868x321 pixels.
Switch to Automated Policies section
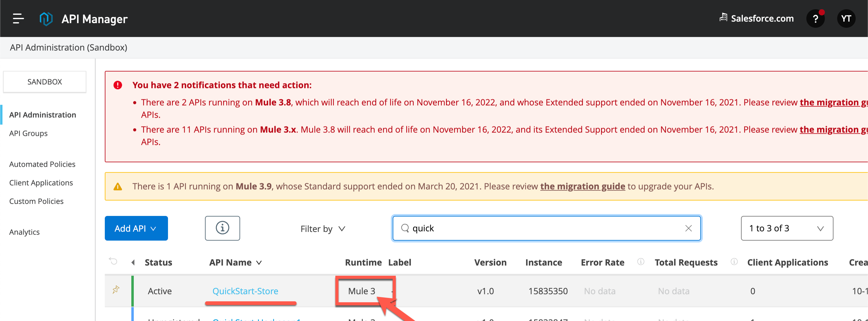[42, 164]
